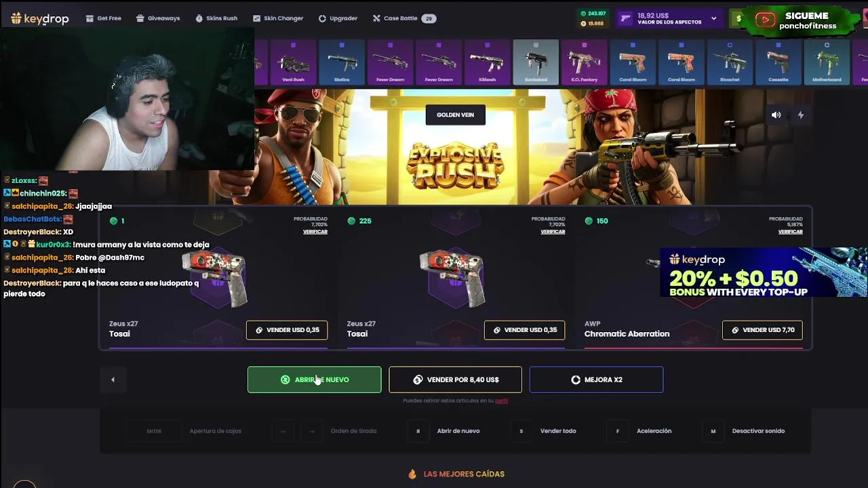Image resolution: width=868 pixels, height=488 pixels.
Task: Click Verificar under AWP probability
Action: point(790,232)
